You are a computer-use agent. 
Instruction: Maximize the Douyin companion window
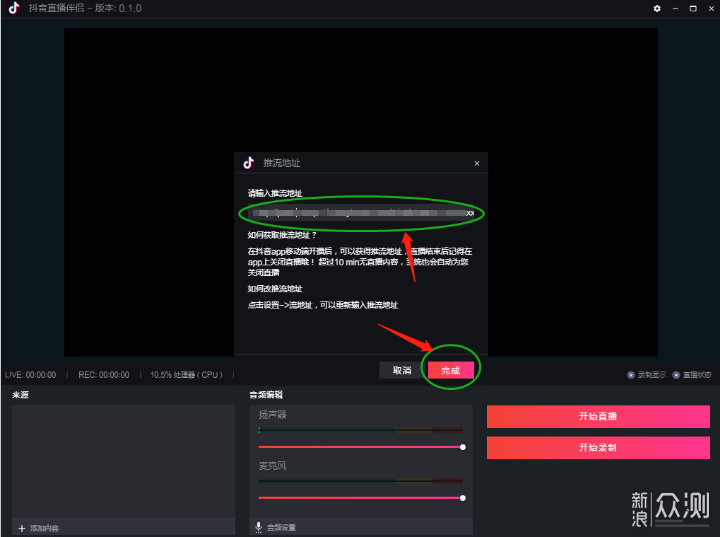click(693, 8)
